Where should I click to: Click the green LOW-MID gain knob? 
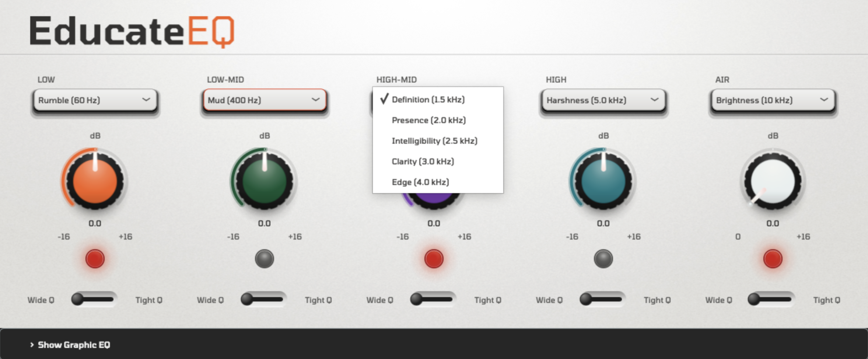tap(264, 181)
